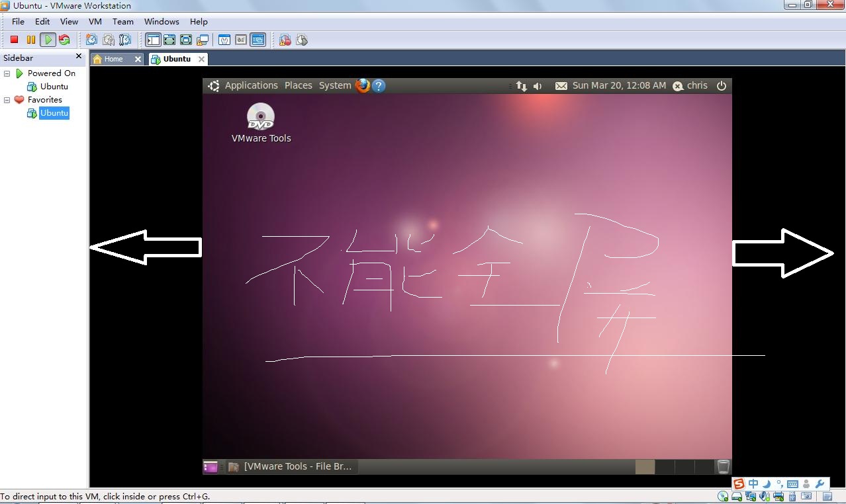Open the System menu in Ubuntu guest

[x=335, y=85]
